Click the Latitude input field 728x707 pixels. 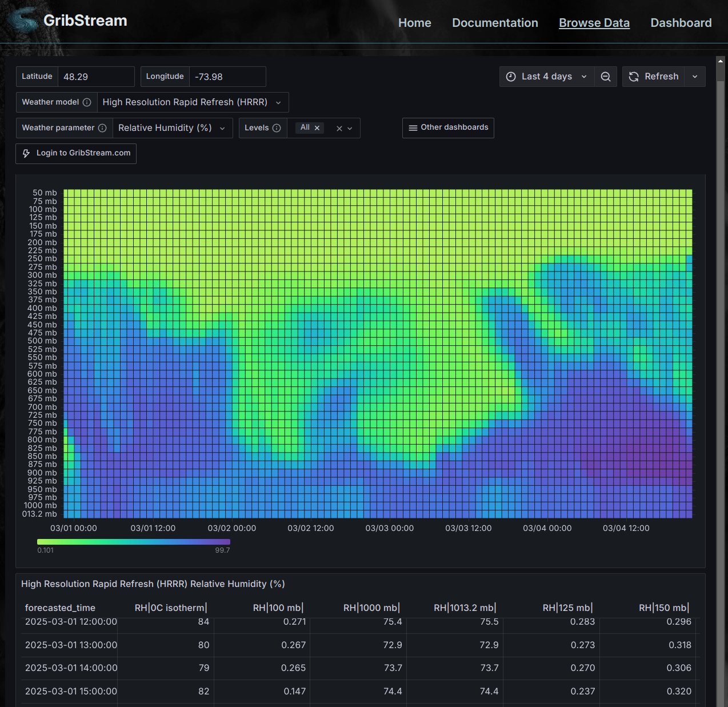95,77
